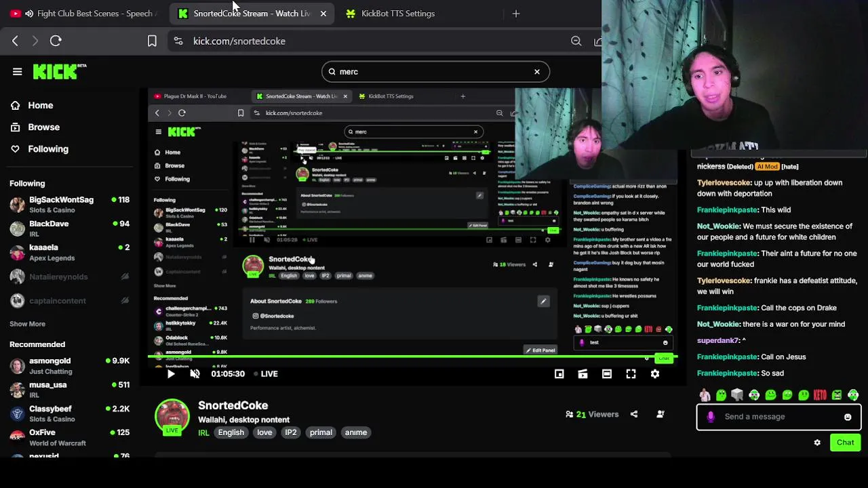868x488 pixels.
Task: Insert the gray cube emote
Action: (737, 394)
